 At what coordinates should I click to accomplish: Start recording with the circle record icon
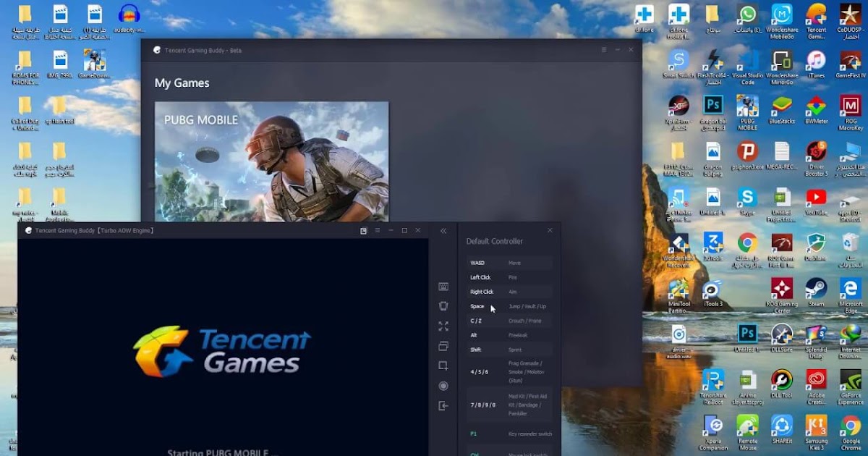point(443,386)
